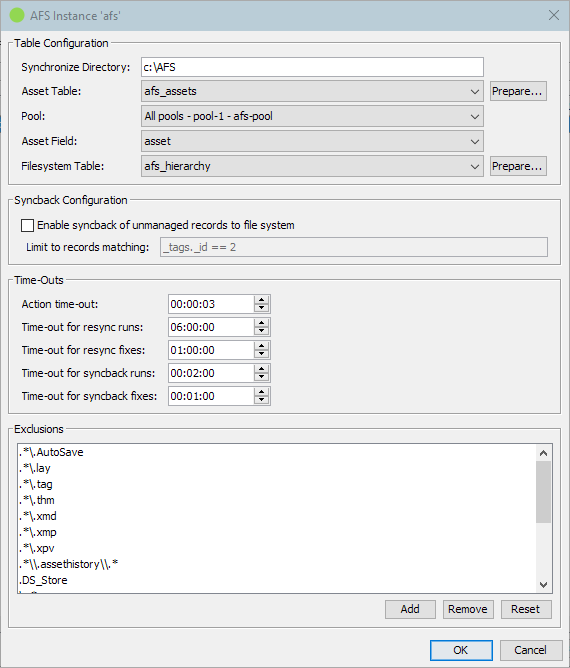
Task: Click the Add exclusion button
Action: click(x=410, y=609)
